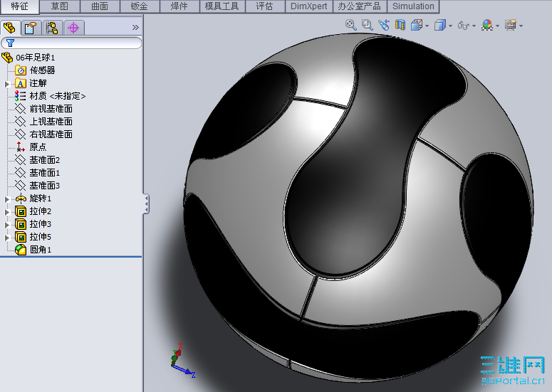Click the XYZ coordinate triad
Screen dimensions: 552x392
[183, 361]
